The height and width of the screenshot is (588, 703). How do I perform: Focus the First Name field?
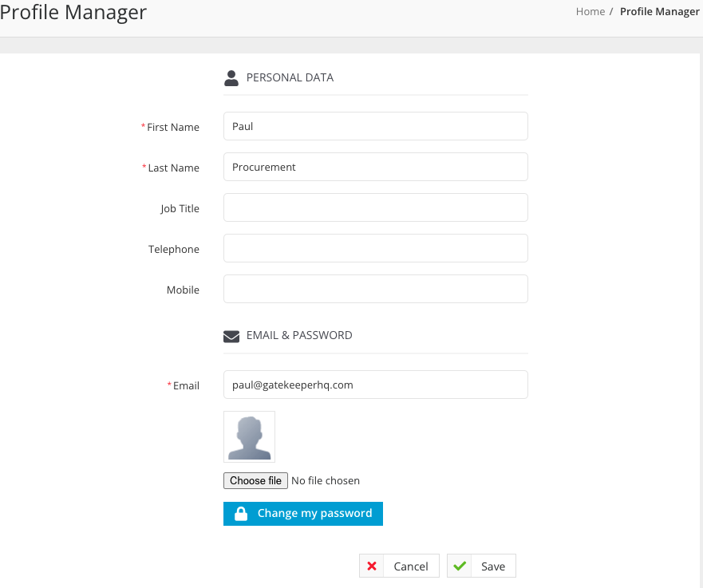coord(376,126)
